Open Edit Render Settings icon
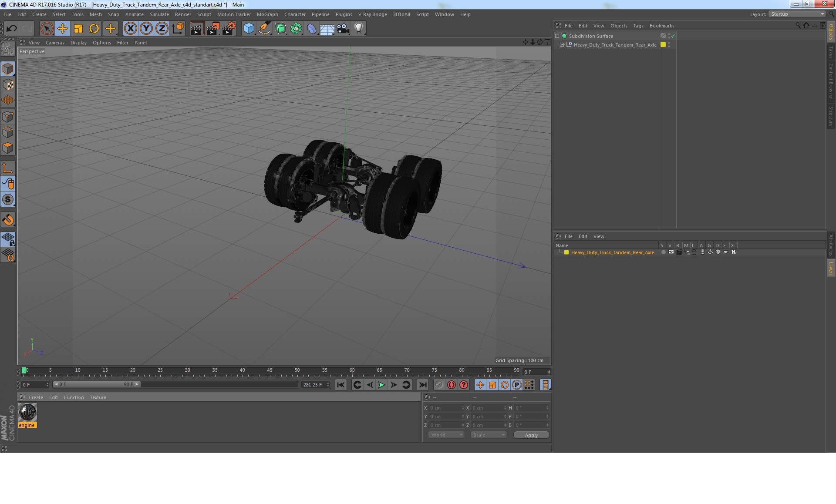Viewport: 836px width, 504px height. click(229, 29)
